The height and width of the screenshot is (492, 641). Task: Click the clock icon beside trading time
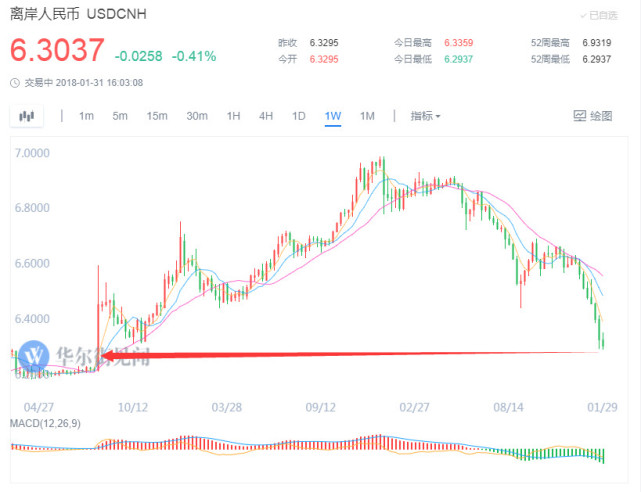(15, 83)
